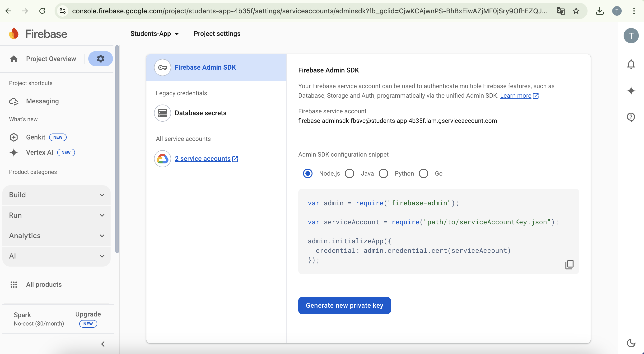This screenshot has width=644, height=354.
Task: Click the Upgrade plan button
Action: pyautogui.click(x=88, y=314)
